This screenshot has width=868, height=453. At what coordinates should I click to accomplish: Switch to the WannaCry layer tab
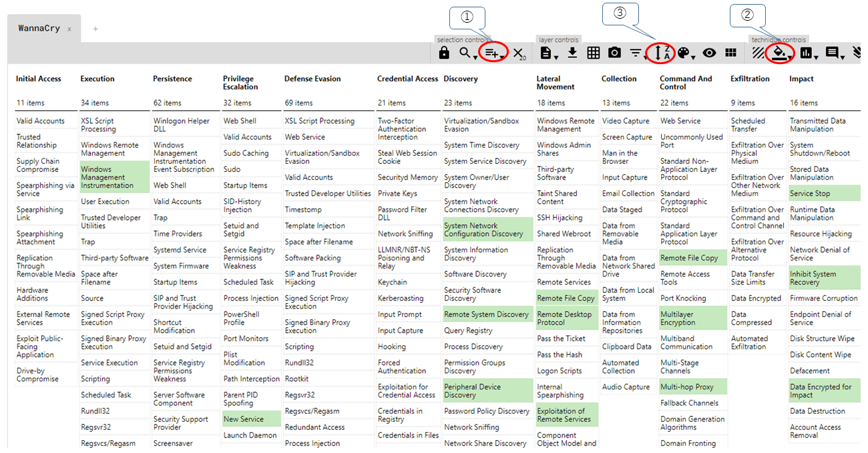[x=39, y=29]
